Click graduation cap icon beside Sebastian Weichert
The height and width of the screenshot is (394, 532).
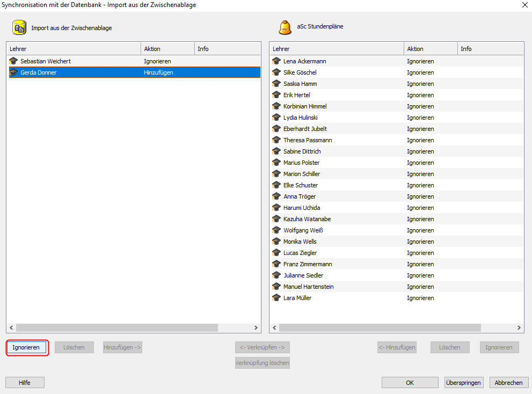click(14, 61)
